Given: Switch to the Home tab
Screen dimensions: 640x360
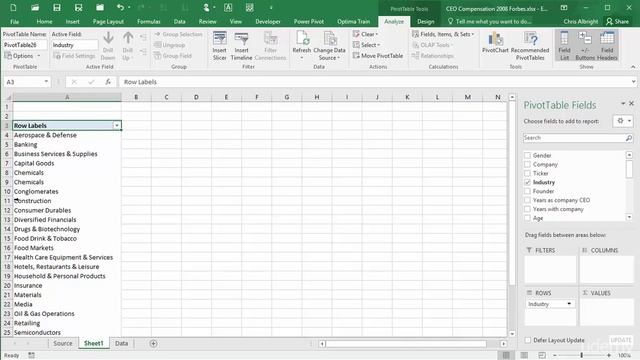Looking at the screenshot, I should (44, 22).
